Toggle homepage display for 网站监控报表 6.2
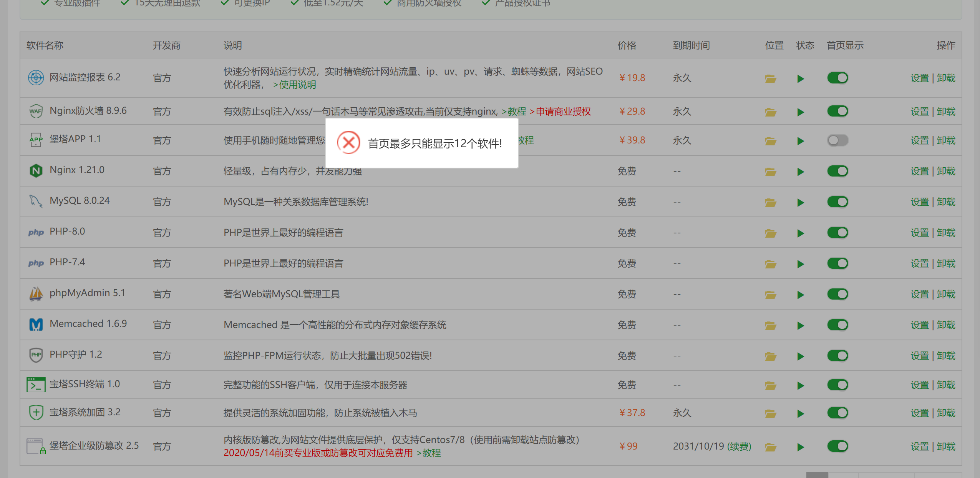Viewport: 980px width, 478px height. coord(837,78)
